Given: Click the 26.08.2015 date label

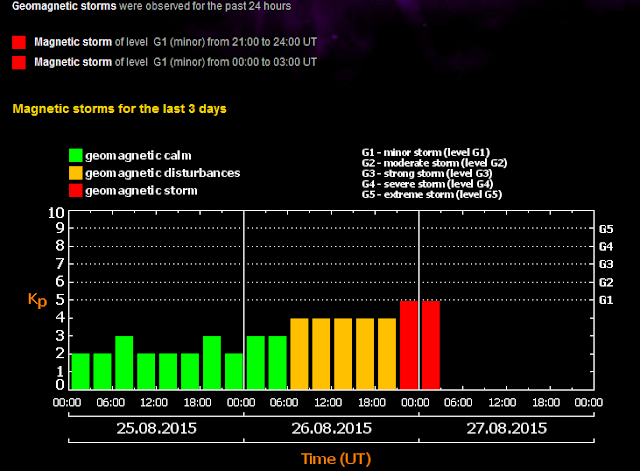Looking at the screenshot, I should click(331, 428).
